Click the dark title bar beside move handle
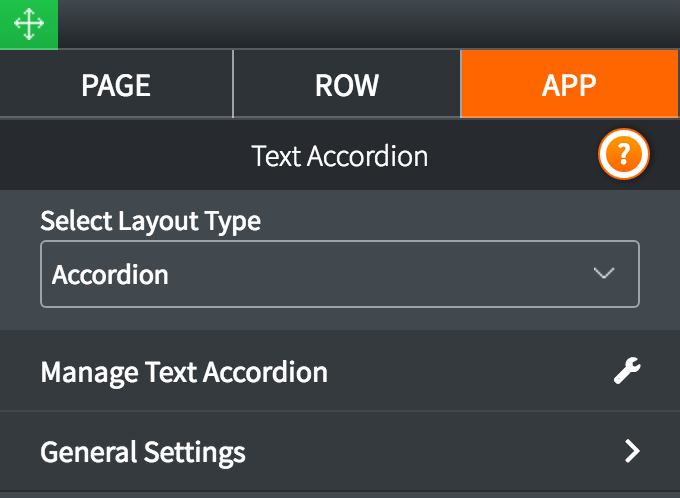Viewport: 680px width, 498px height. pos(369,24)
